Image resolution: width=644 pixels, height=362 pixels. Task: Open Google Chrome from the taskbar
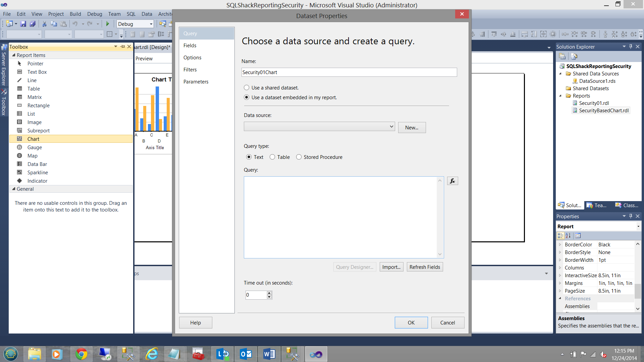pos(81,354)
